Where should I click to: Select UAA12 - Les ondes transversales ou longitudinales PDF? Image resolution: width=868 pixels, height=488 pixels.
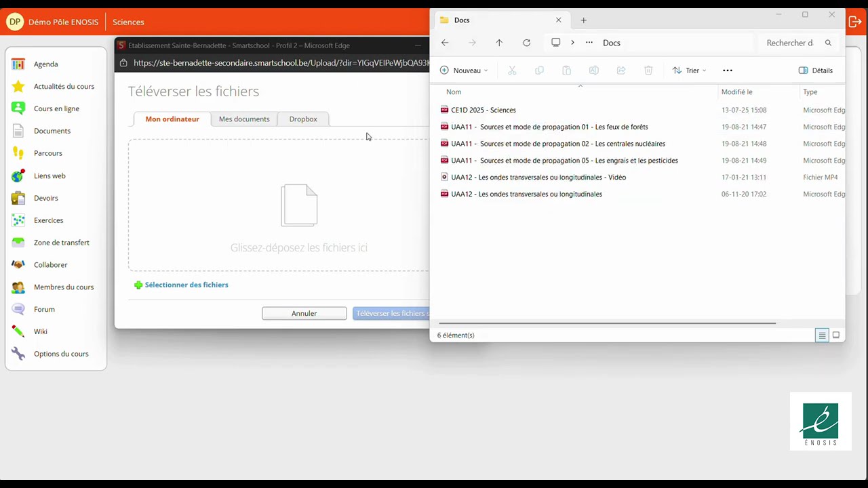click(x=526, y=195)
